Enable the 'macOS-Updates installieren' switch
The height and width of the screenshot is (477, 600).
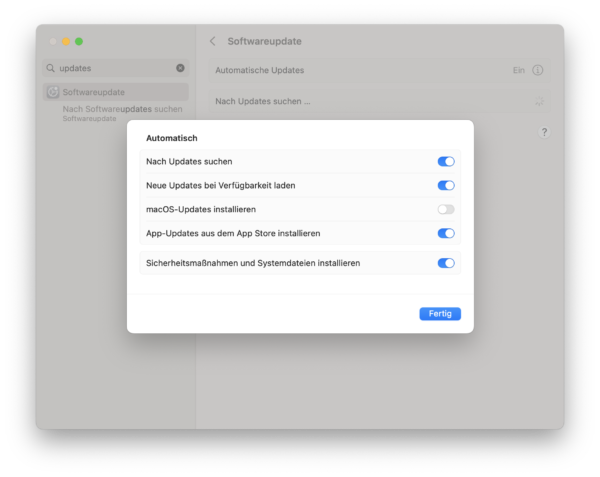[x=446, y=209]
